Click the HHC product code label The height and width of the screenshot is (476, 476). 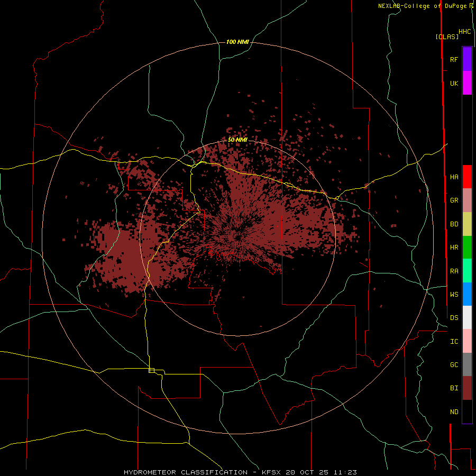(x=464, y=32)
